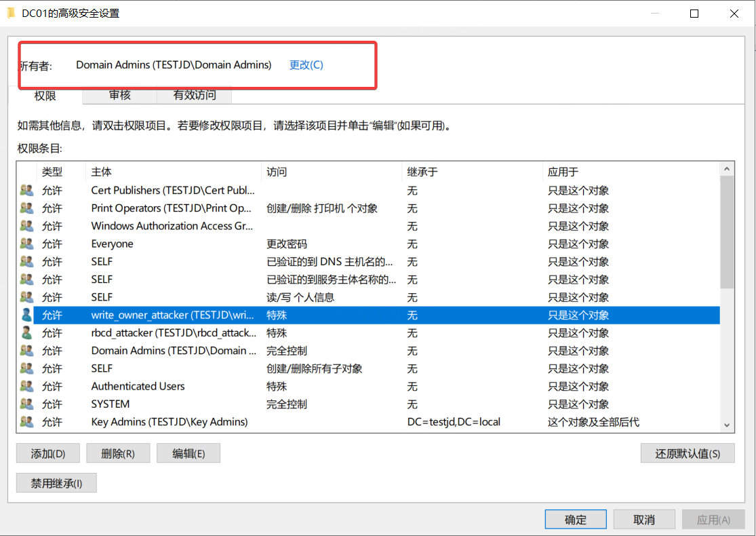The width and height of the screenshot is (756, 536).
Task: Select the 更改密码 access cell
Action: pyautogui.click(x=287, y=244)
